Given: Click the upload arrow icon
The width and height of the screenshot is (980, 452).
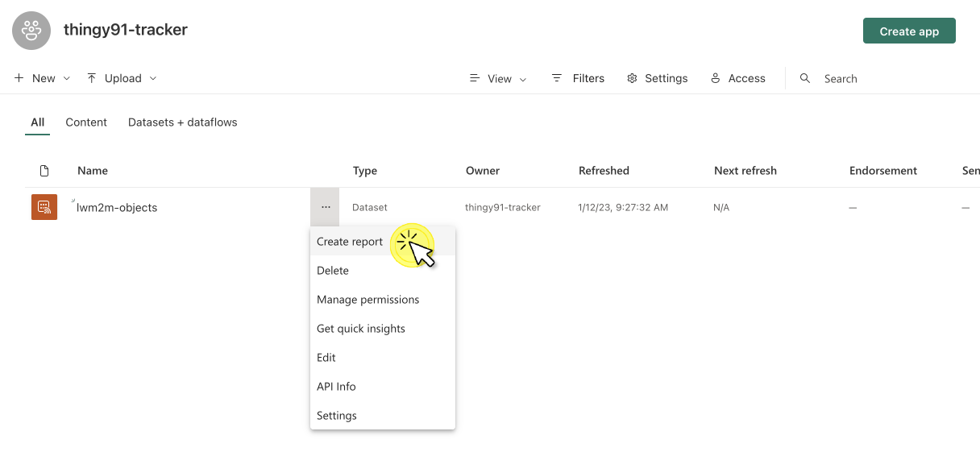Looking at the screenshot, I should coord(92,78).
